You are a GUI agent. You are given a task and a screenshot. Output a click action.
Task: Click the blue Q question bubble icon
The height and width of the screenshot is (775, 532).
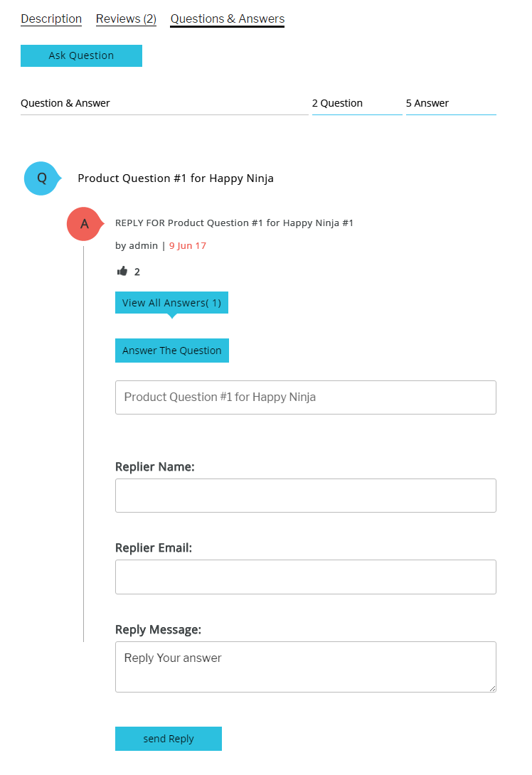point(42,178)
